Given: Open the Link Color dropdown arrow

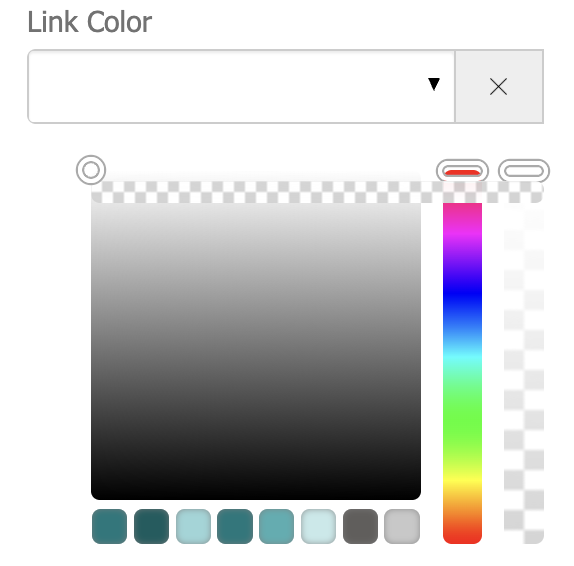Looking at the screenshot, I should coord(434,84).
